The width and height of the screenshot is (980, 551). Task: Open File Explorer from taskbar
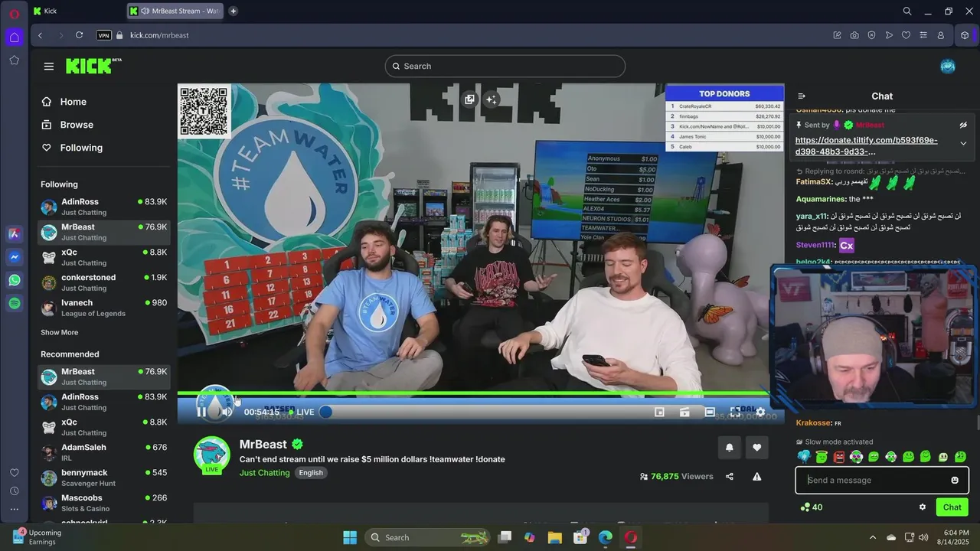pyautogui.click(x=555, y=537)
